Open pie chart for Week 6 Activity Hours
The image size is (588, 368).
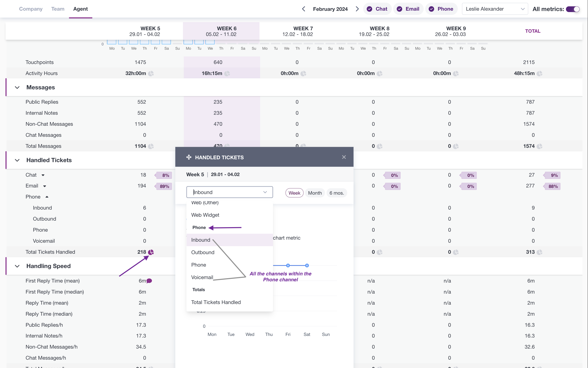pos(227,74)
